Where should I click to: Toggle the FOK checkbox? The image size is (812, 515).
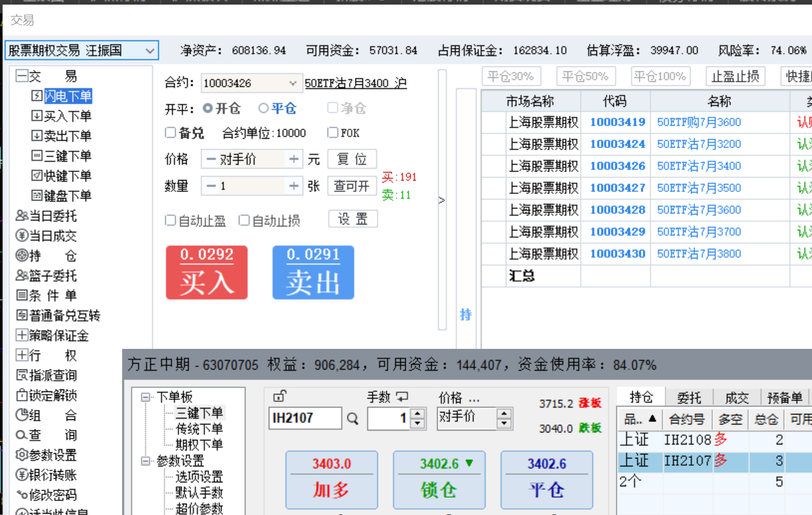point(333,133)
